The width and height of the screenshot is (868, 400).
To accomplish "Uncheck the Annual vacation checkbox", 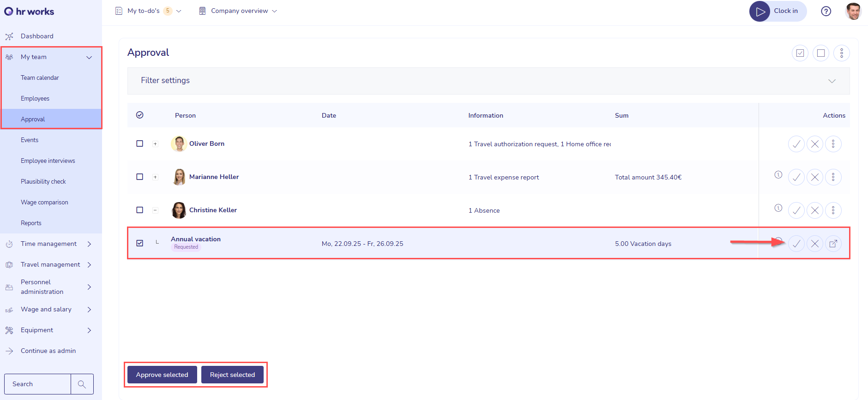I will click(140, 243).
